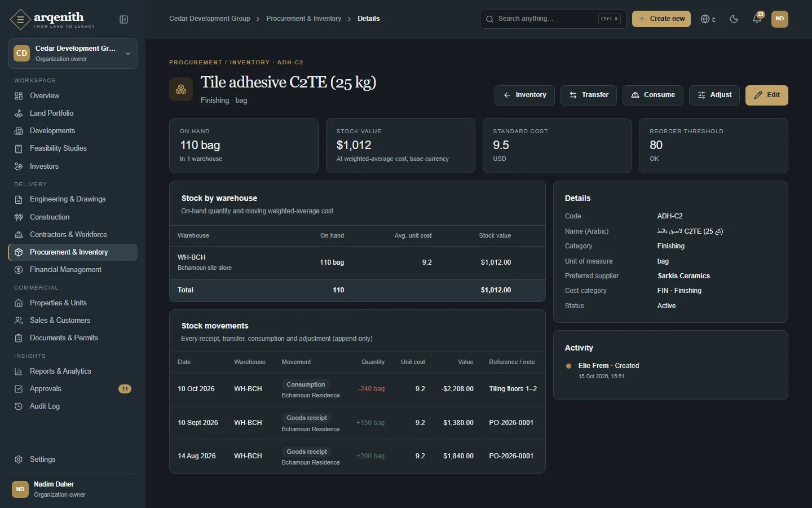812x508 pixels.
Task: Go to Construction section
Action: click(x=73, y=217)
